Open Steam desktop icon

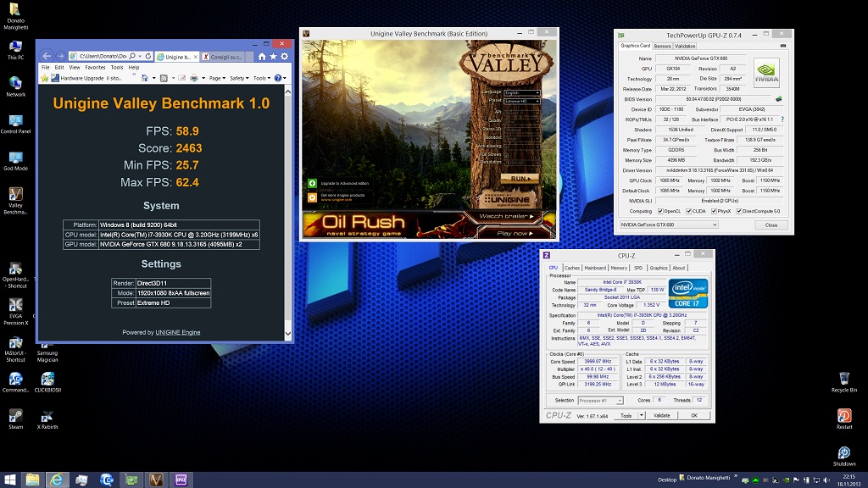[15, 419]
